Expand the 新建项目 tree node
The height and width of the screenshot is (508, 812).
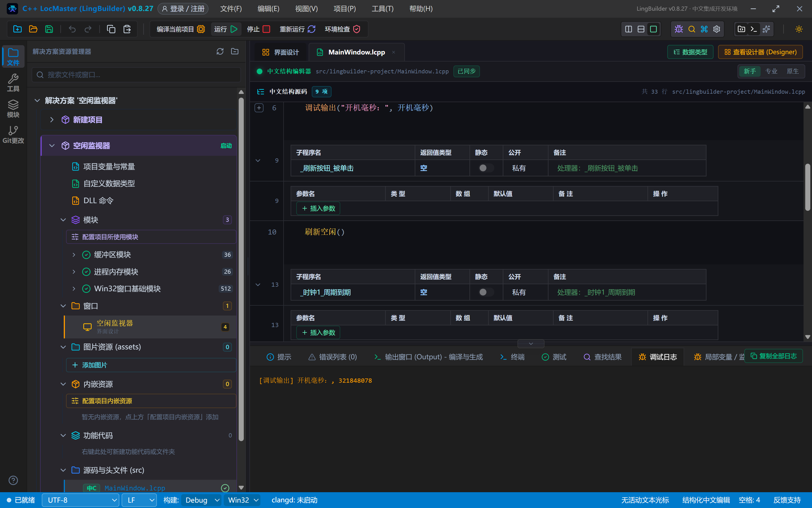[52, 120]
